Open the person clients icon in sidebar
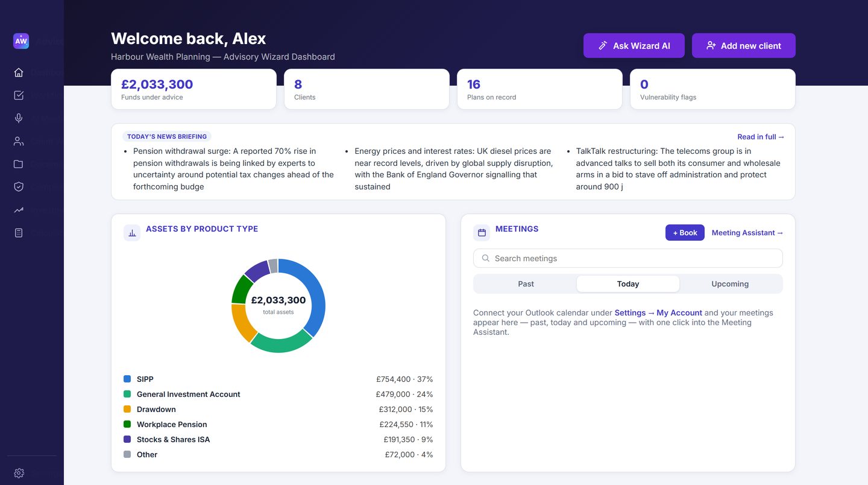Image resolution: width=868 pixels, height=485 pixels. pos(19,141)
